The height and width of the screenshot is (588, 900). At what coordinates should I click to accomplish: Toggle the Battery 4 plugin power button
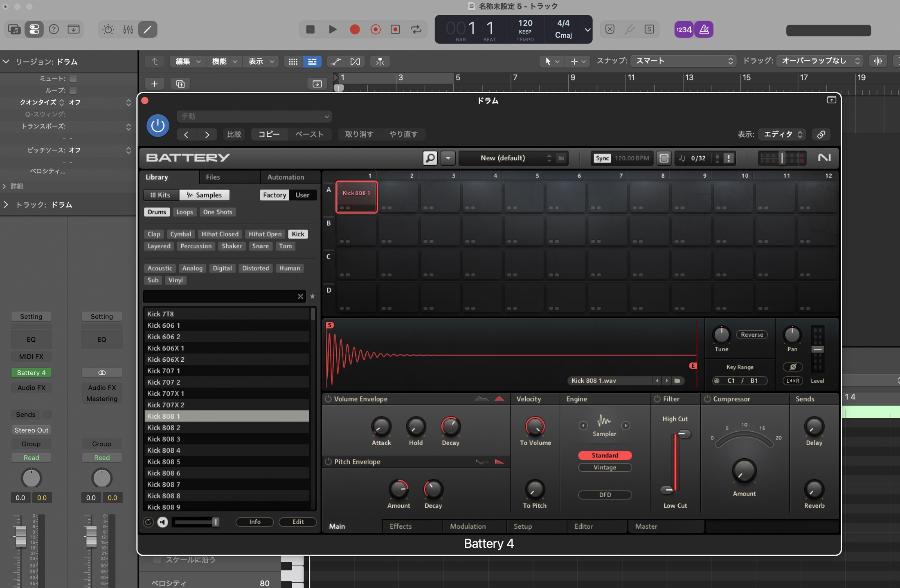(158, 125)
